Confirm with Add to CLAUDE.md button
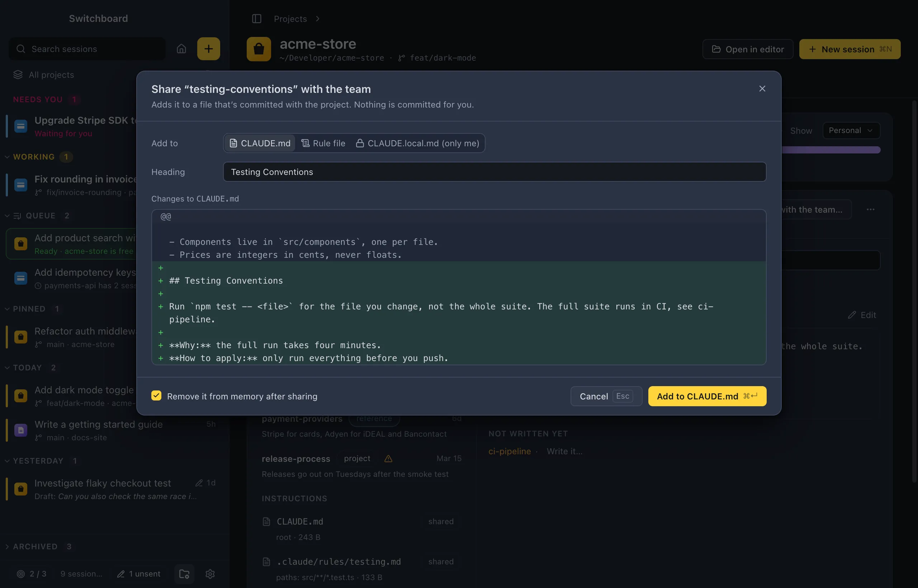The image size is (918, 588). click(x=707, y=396)
